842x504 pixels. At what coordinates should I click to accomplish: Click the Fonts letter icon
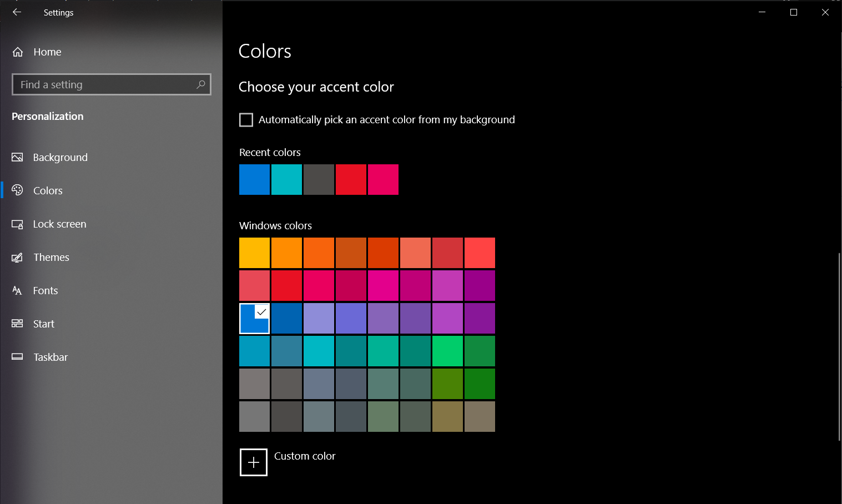pos(17,291)
